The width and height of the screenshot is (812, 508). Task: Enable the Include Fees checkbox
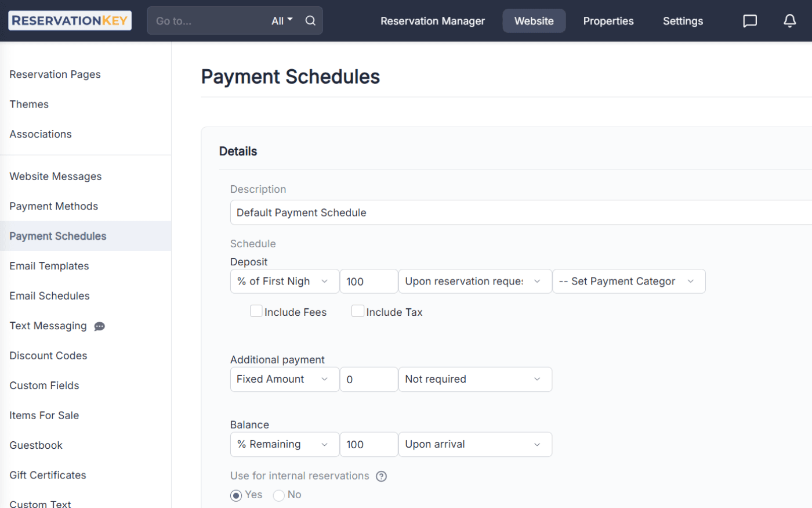click(x=256, y=311)
